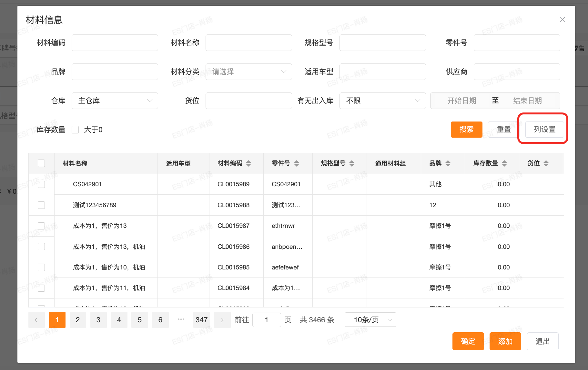Go to next page arrow
The image size is (588, 370).
tap(222, 320)
